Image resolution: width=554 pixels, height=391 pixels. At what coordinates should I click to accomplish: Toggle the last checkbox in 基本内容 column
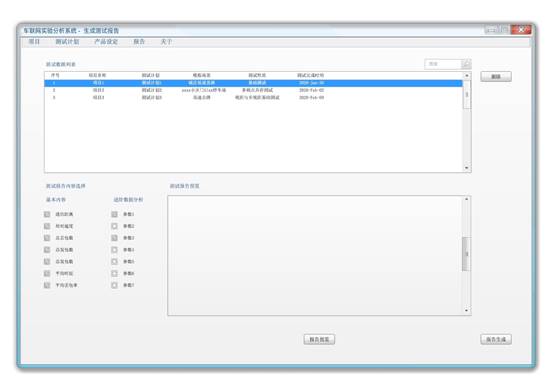(47, 285)
